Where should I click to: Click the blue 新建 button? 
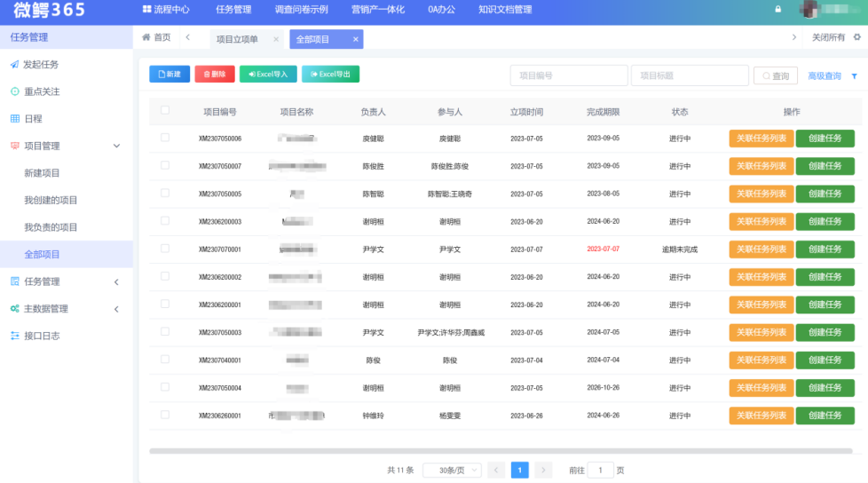pyautogui.click(x=170, y=75)
